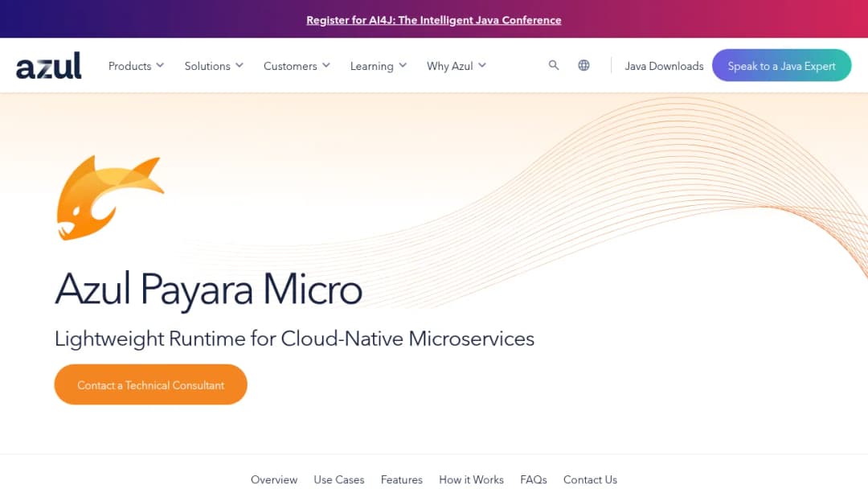Screen dimensions: 868x489
Task: Jump to the Use Cases section tab
Action: [x=339, y=479]
